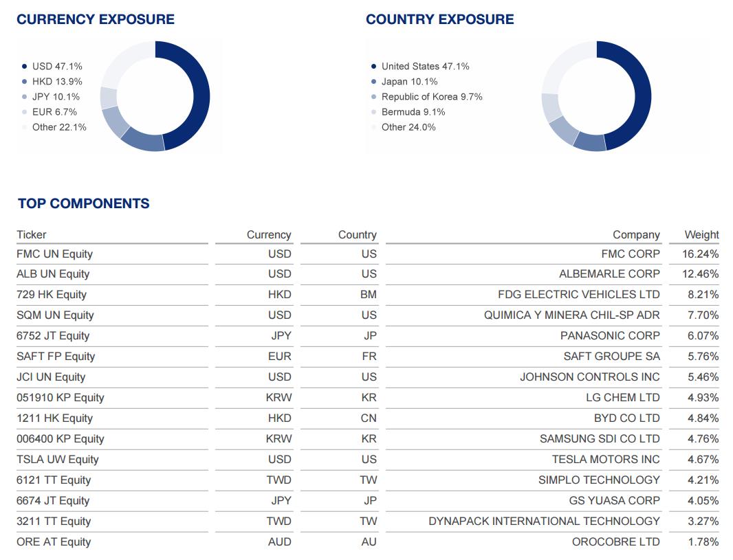The width and height of the screenshot is (733, 560).
Task: Select the EUR 6.7% legend entry
Action: pyautogui.click(x=49, y=112)
